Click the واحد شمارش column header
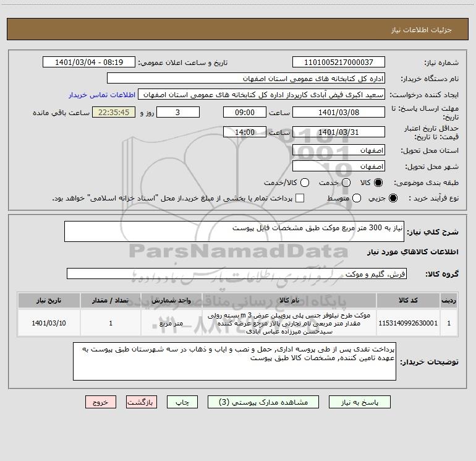Viewport: 476px width, 461px height. (171, 300)
